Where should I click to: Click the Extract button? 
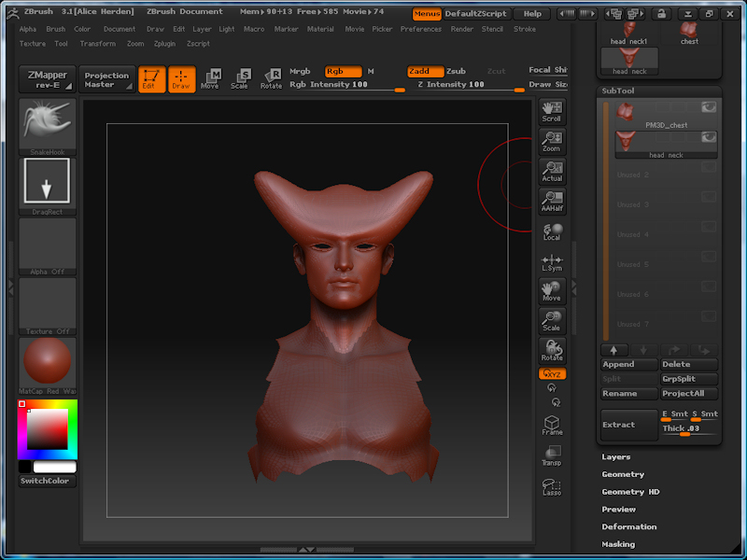coord(628,425)
